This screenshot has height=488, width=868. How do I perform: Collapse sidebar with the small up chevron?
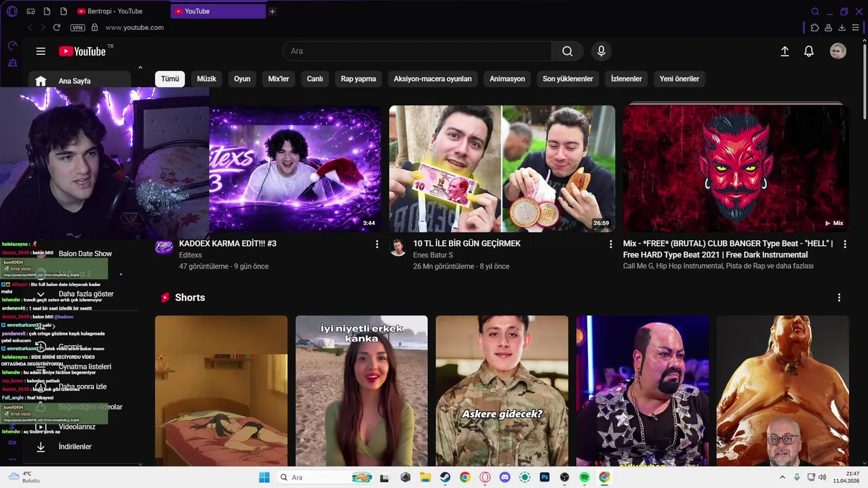click(x=140, y=67)
